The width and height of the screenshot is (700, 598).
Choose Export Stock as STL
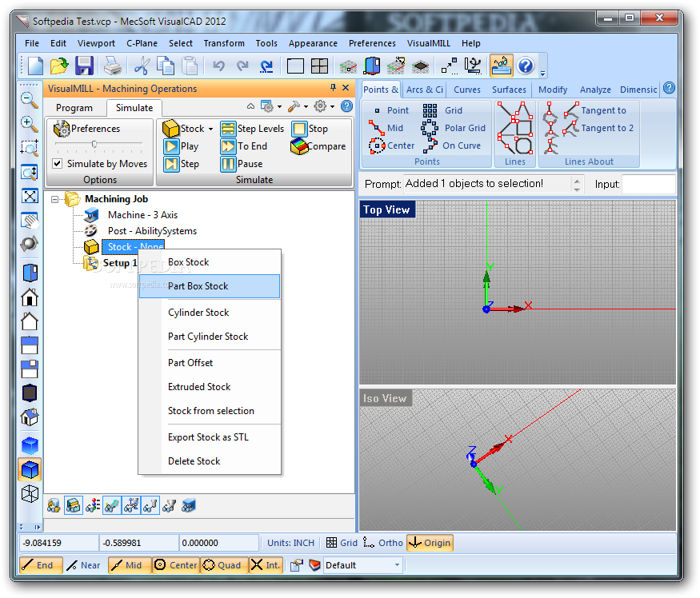tap(210, 437)
